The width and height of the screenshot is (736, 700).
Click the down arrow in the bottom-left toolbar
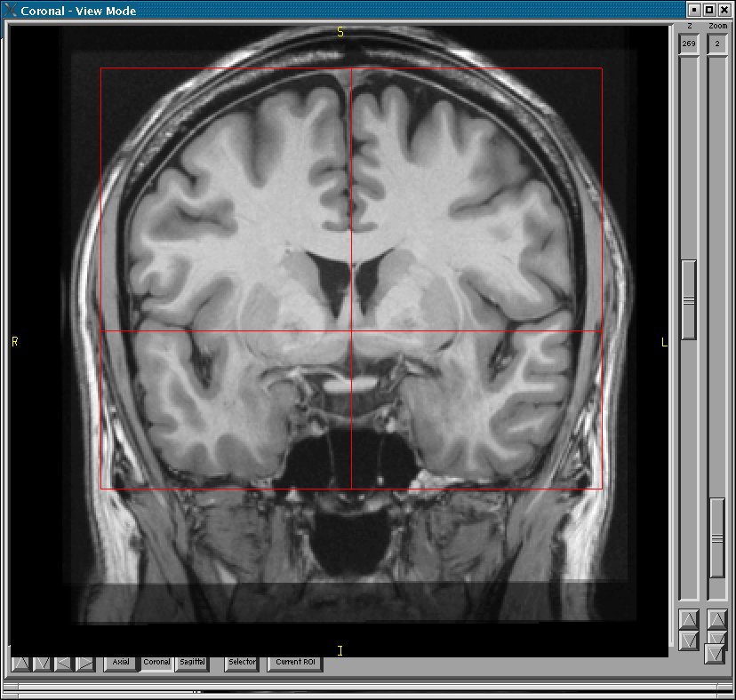tap(42, 663)
